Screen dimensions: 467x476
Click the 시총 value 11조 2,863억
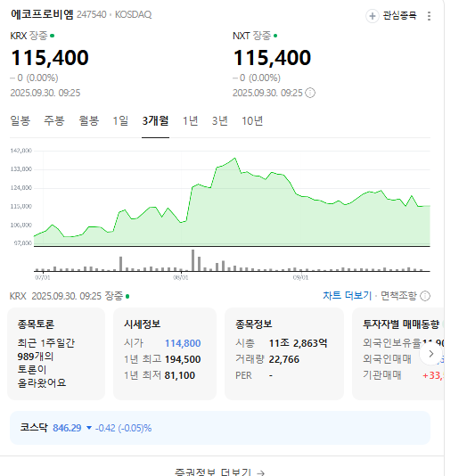click(298, 343)
